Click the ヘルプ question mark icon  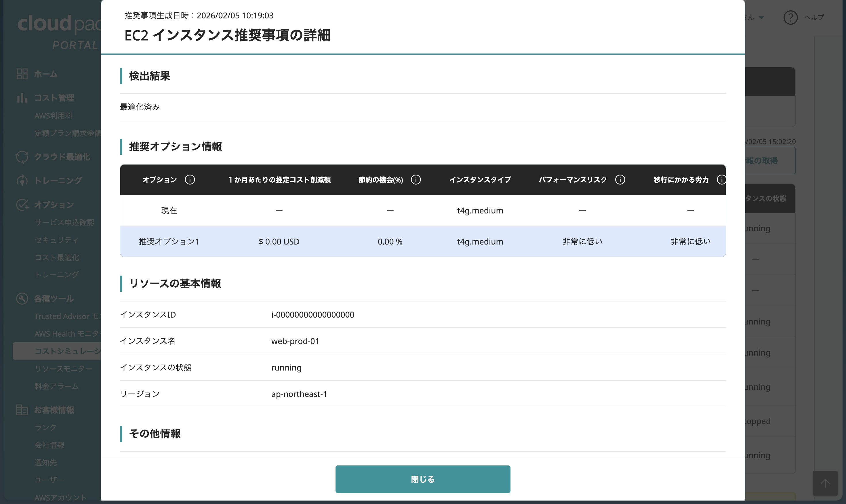pyautogui.click(x=790, y=17)
